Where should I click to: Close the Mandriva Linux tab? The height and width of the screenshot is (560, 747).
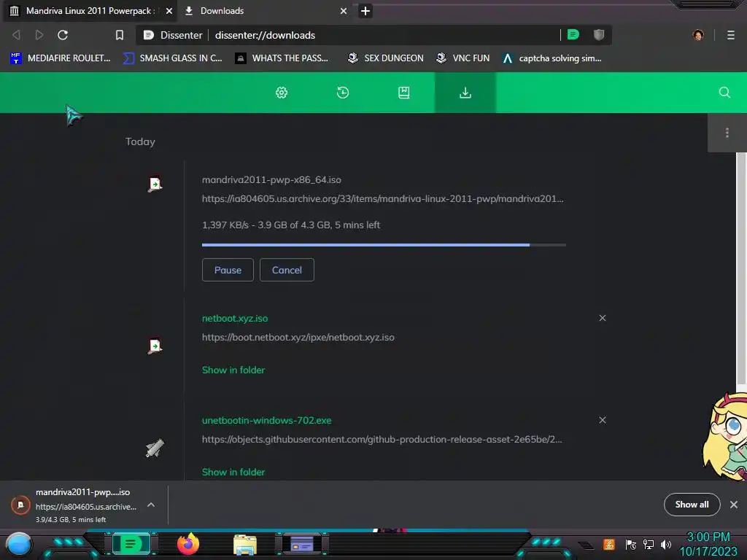[x=169, y=10]
